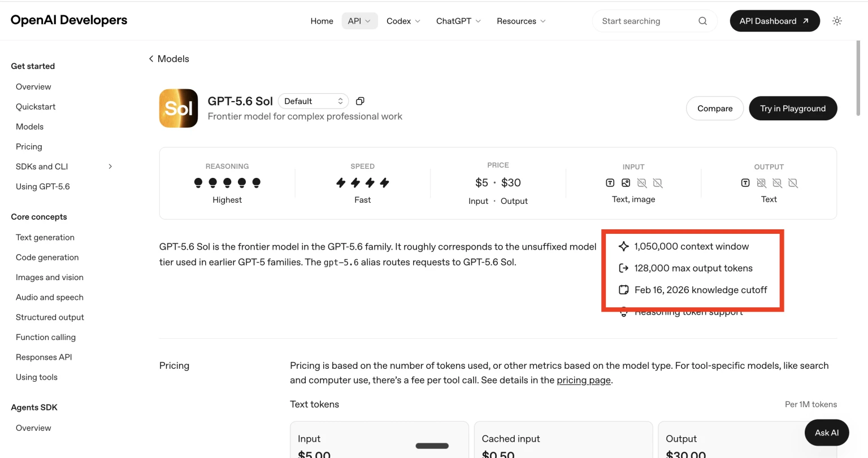
Task: Click the "Per 1M tokens" label
Action: point(811,404)
